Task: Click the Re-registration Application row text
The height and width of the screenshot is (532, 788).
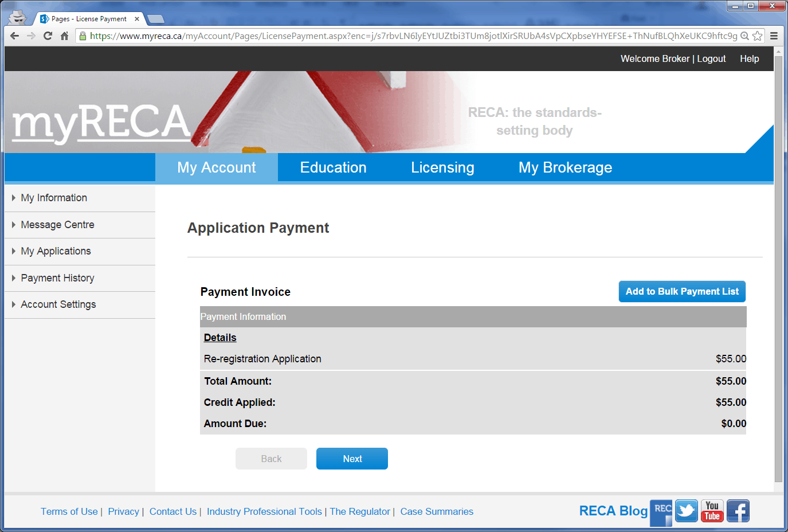Action: pyautogui.click(x=262, y=359)
